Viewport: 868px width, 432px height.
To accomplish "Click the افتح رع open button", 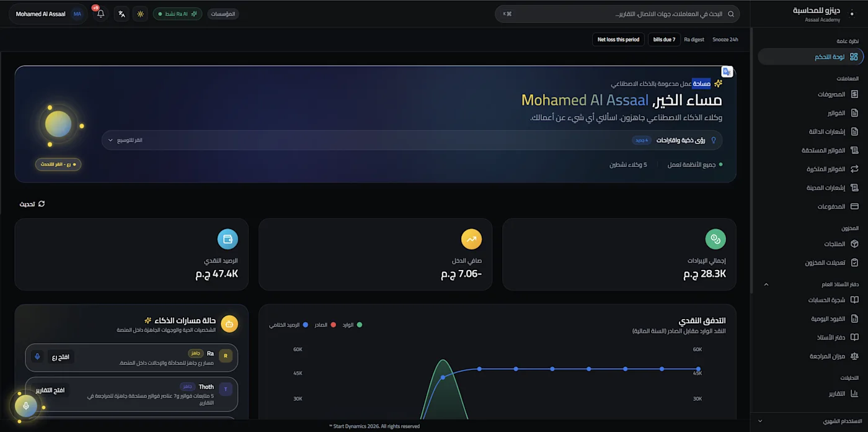I will coord(61,357).
